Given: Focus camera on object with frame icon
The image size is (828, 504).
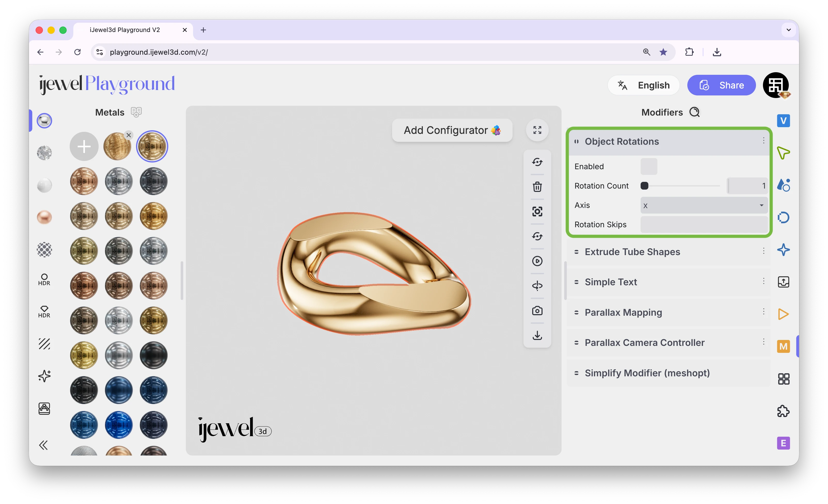Looking at the screenshot, I should pyautogui.click(x=537, y=211).
